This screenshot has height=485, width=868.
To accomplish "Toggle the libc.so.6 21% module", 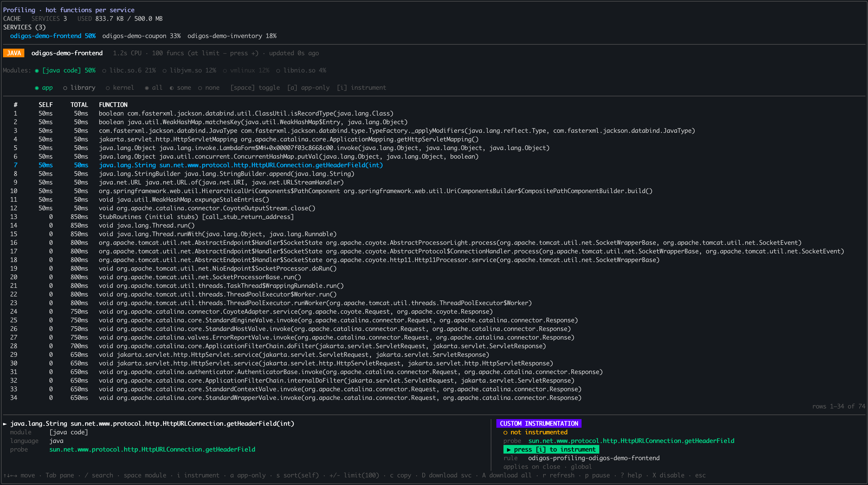I will [x=129, y=70].
